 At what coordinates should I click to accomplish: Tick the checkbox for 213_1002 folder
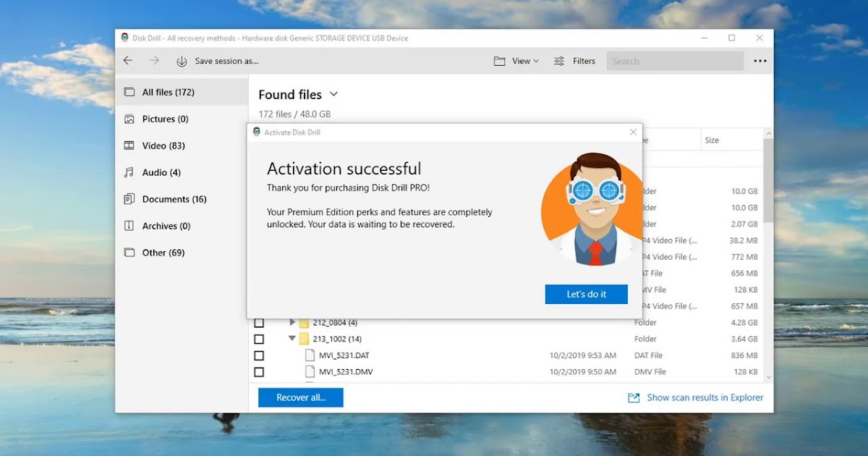point(259,339)
